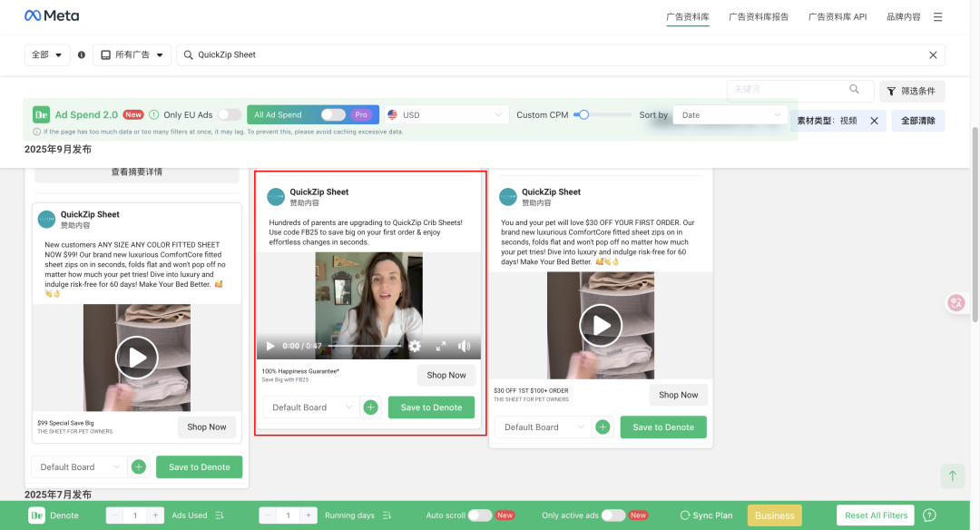Mute the middle ad video volume
Viewport: 980px width, 530px height.
pos(465,346)
